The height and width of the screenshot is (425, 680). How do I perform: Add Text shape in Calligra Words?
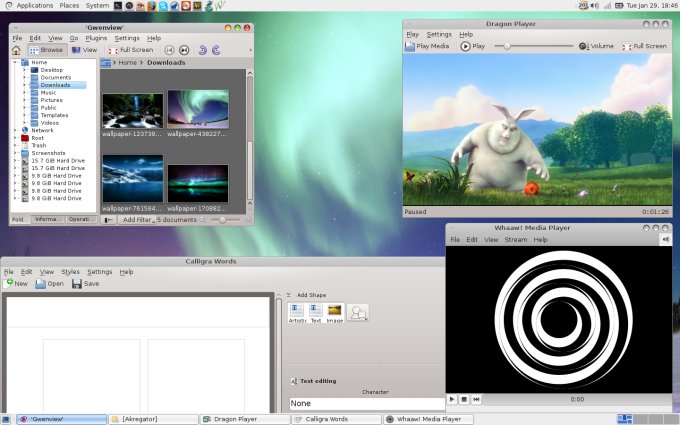coord(316,313)
